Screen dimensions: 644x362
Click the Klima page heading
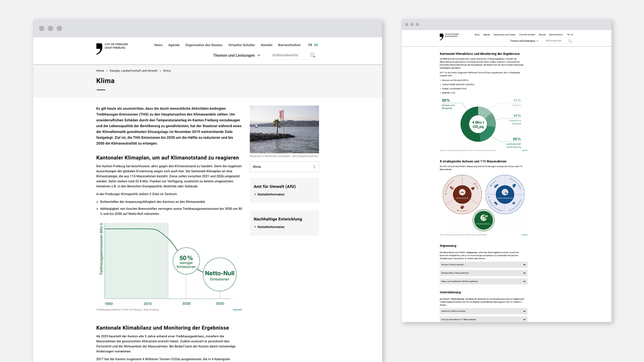click(x=105, y=81)
